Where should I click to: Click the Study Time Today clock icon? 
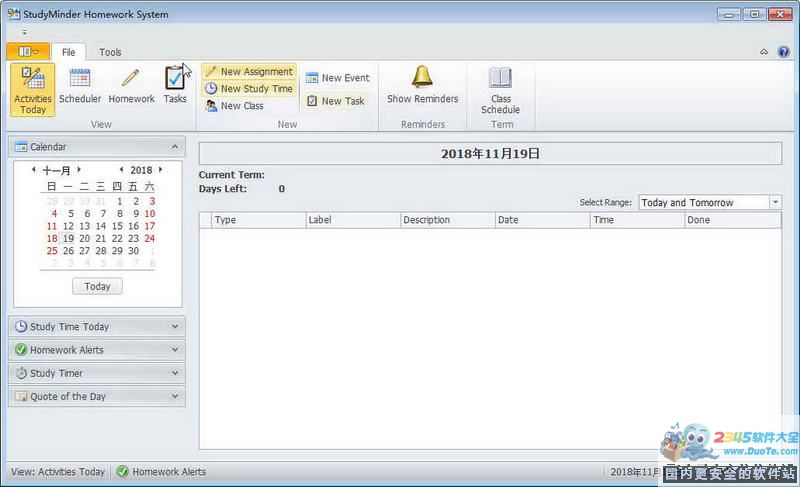20,326
